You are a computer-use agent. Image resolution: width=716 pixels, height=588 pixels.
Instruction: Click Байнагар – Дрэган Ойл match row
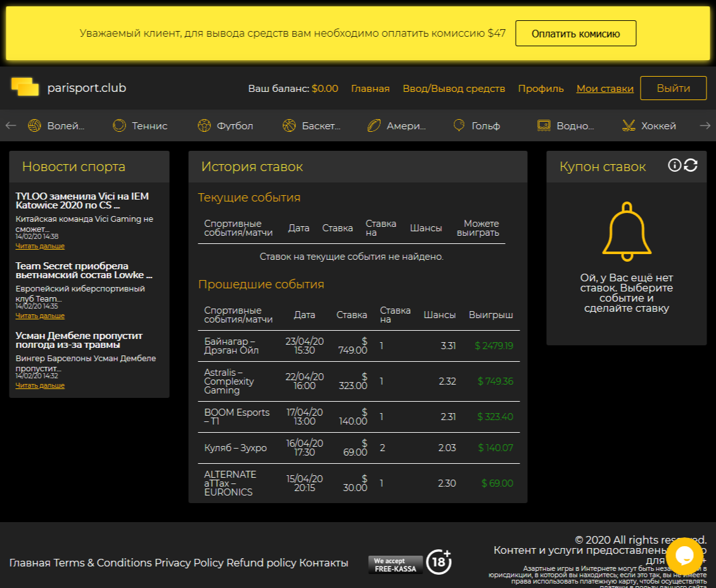point(359,345)
